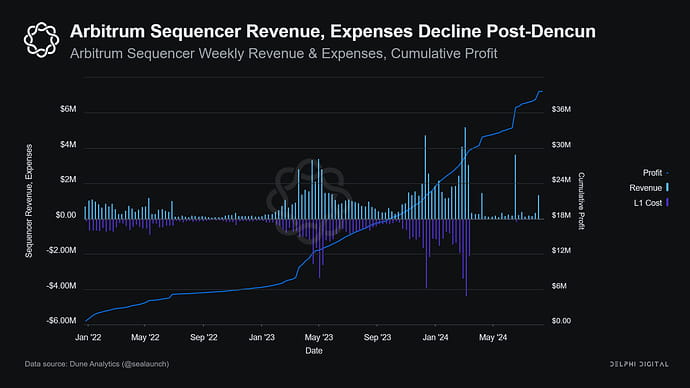The width and height of the screenshot is (690, 388).
Task: Click the $24M right axis label
Action: click(561, 180)
